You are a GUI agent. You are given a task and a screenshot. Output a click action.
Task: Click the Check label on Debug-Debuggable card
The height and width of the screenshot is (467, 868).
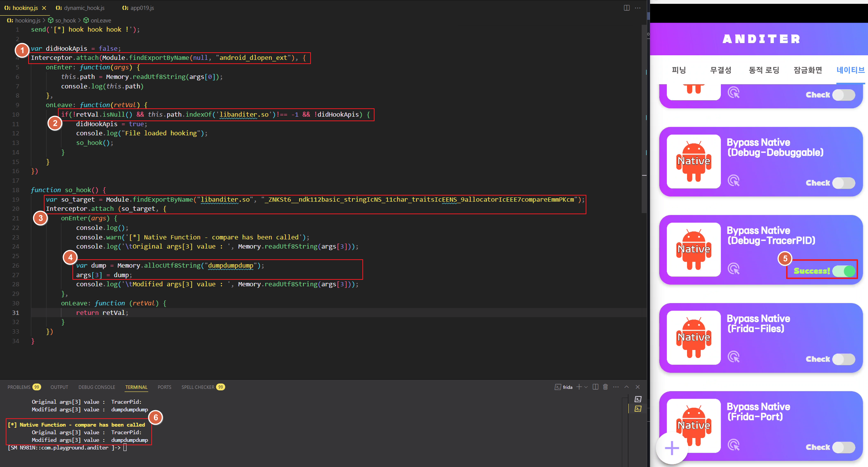pyautogui.click(x=818, y=183)
